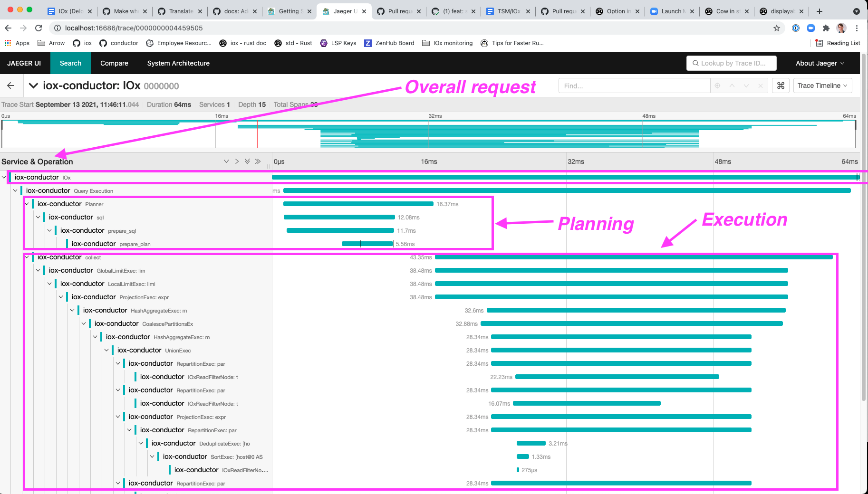Switch to the TSM/IOx browser tab
The image size is (868, 494).
click(x=509, y=11)
